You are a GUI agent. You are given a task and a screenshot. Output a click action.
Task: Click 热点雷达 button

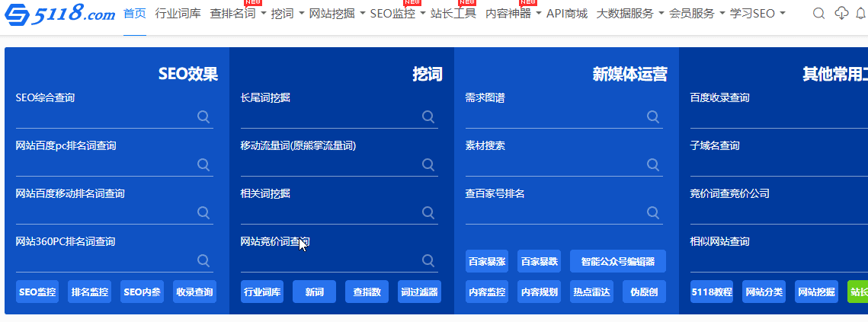point(592,292)
